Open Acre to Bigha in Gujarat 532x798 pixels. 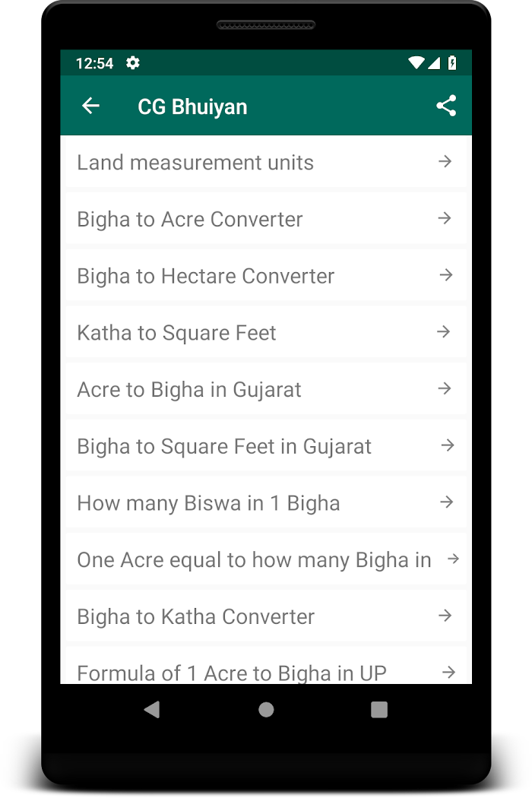(266, 389)
